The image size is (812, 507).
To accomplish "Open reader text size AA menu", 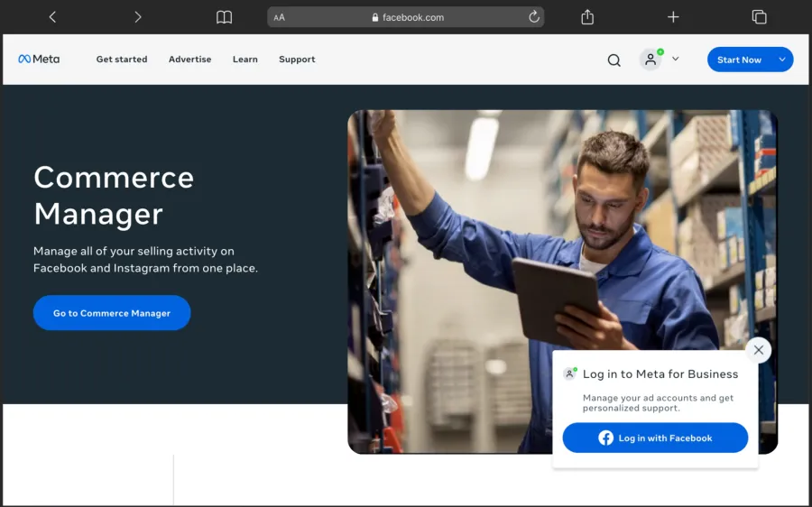I will (x=280, y=17).
